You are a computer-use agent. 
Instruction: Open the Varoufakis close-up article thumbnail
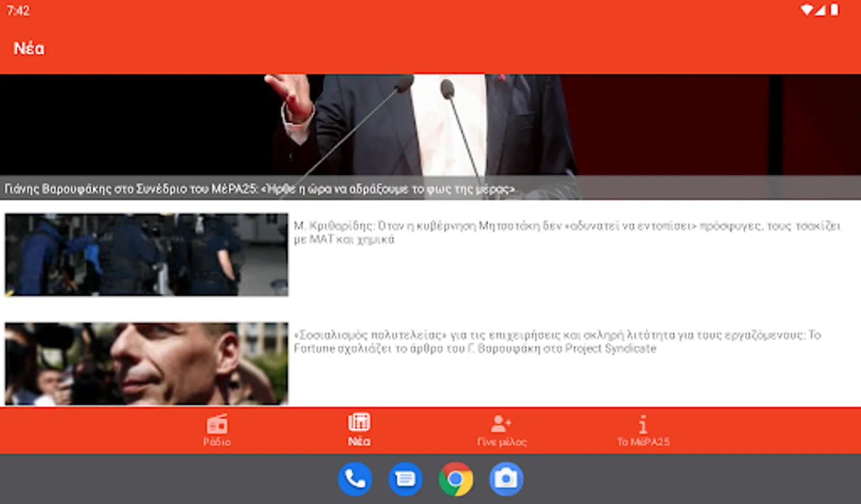pyautogui.click(x=146, y=363)
